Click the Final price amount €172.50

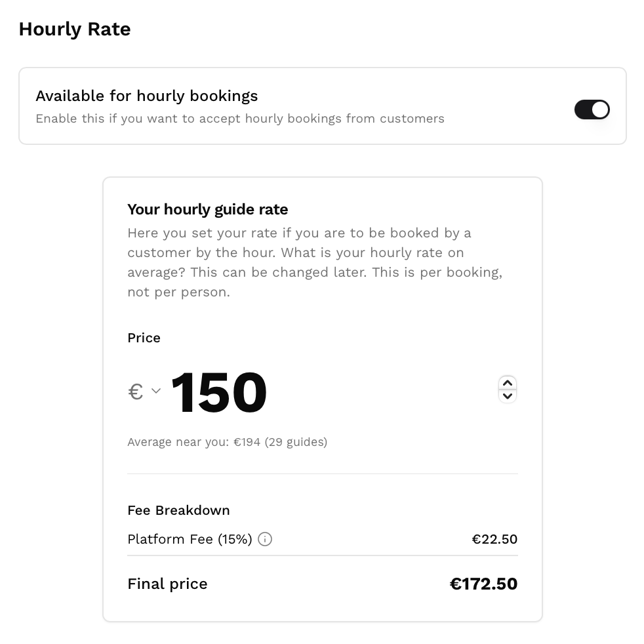[483, 583]
